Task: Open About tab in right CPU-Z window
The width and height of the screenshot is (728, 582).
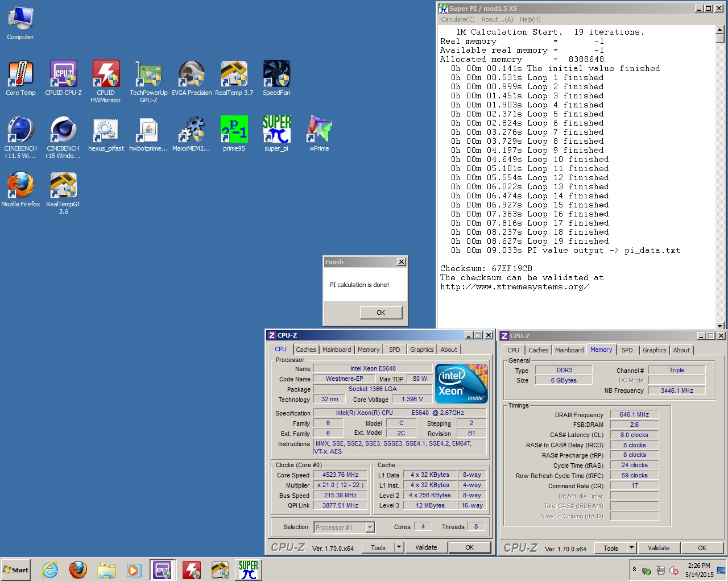Action: click(681, 350)
